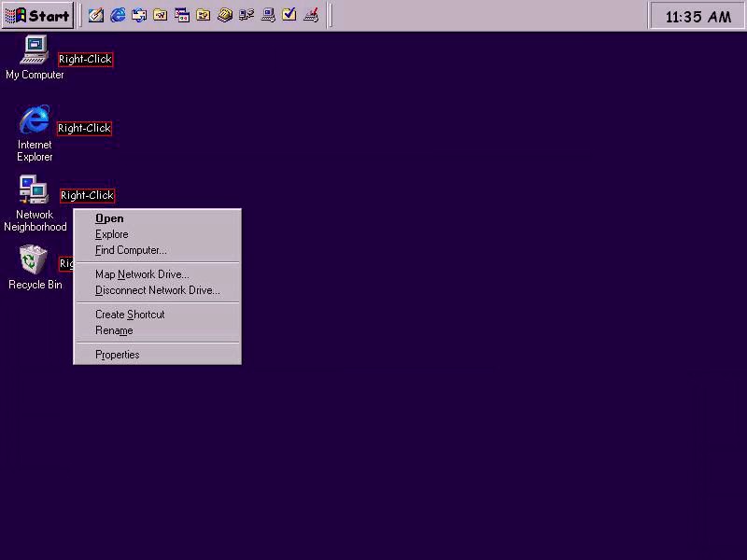747x560 pixels.
Task: Click Disconnect Network Drive... menu entry
Action: coord(157,290)
